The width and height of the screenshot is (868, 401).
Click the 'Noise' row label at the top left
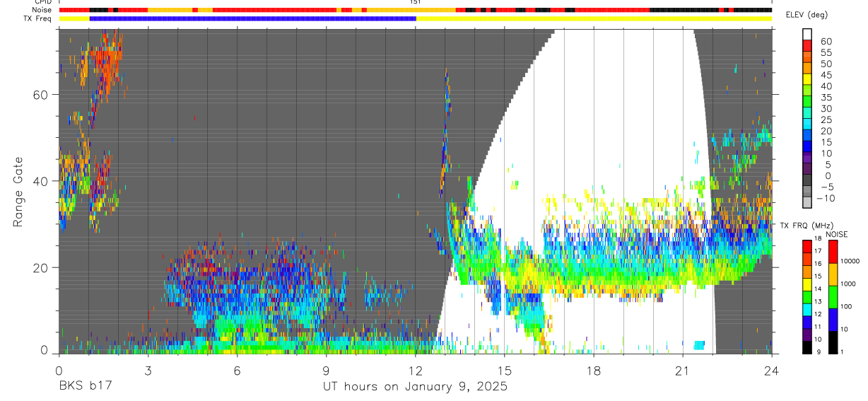coord(43,10)
